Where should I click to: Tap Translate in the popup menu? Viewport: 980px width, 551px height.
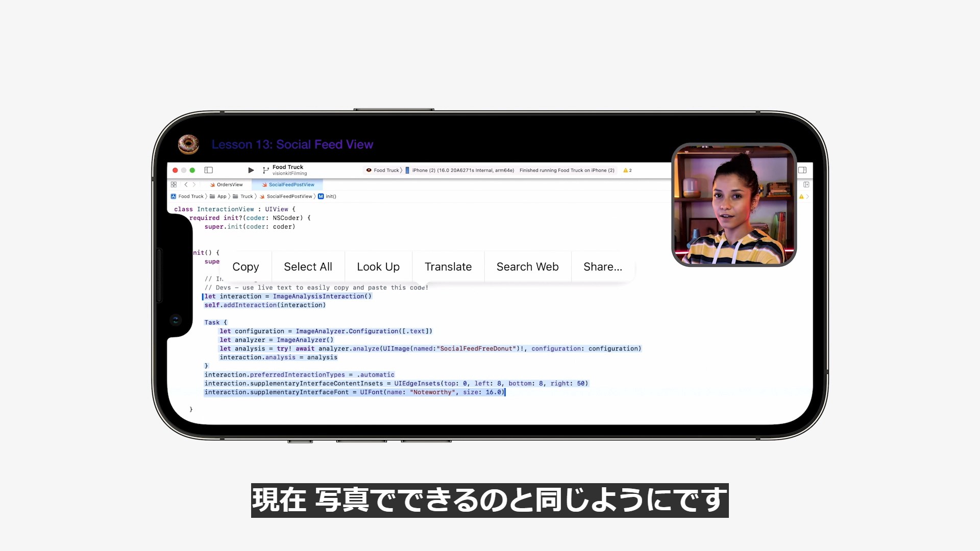pos(448,267)
